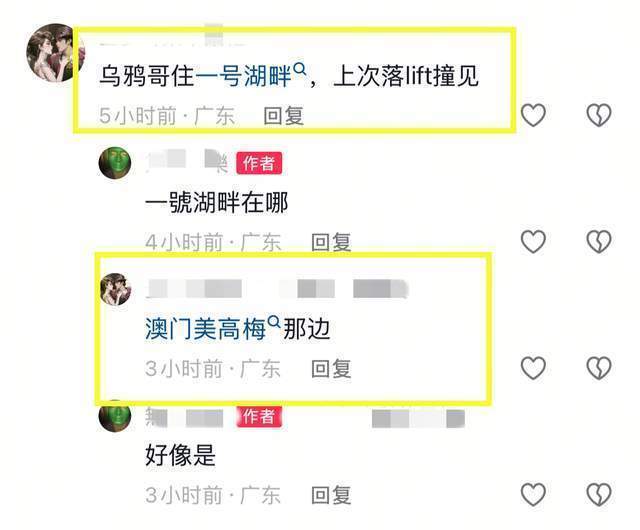Tap the 作者 badge above 一號湖畔在哪
640x530 pixels.
coord(259,163)
